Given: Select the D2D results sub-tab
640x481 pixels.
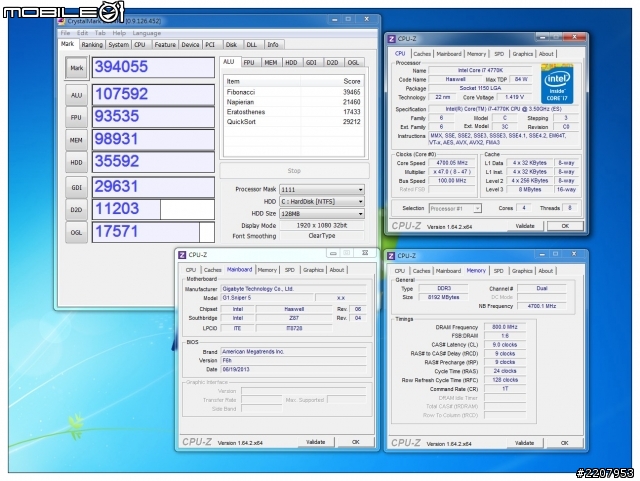Looking at the screenshot, I should 333,62.
